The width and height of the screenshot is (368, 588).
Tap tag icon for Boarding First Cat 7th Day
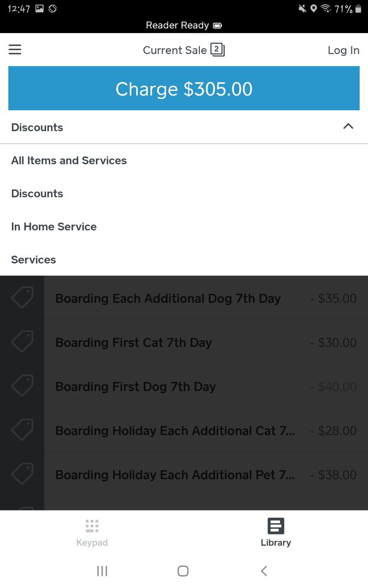coord(22,342)
